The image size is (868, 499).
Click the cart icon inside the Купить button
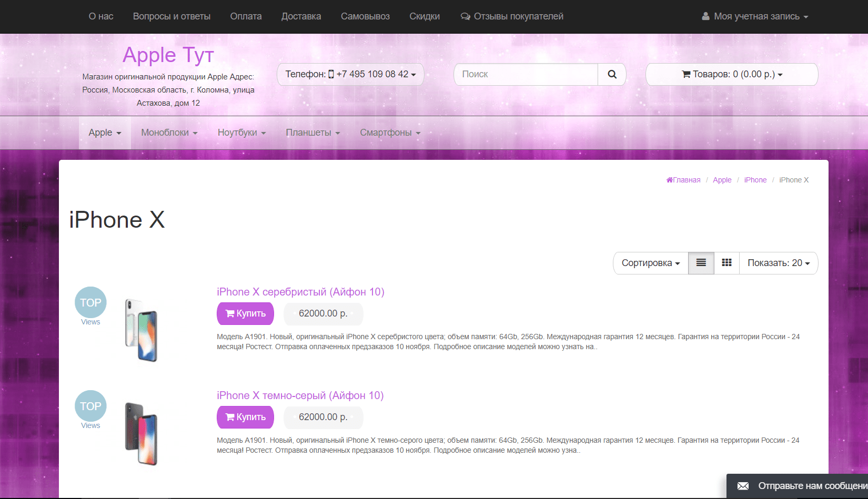click(x=230, y=313)
